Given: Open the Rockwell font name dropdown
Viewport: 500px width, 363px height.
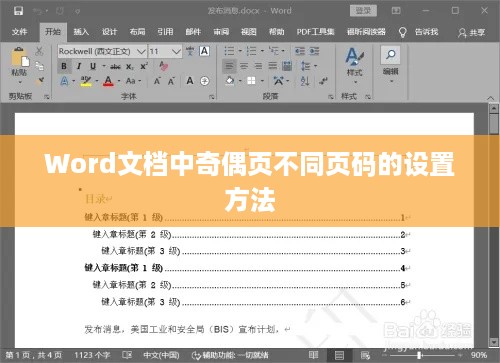Looking at the screenshot, I should pos(141,52).
